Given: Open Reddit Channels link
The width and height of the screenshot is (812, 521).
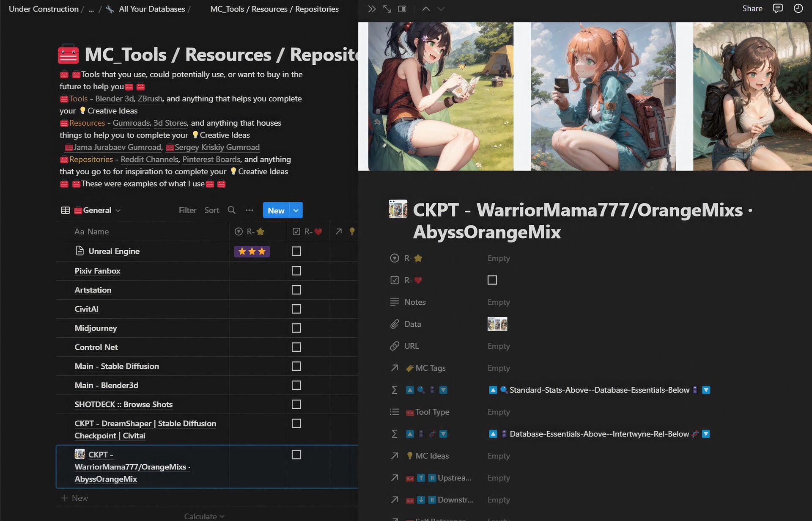Looking at the screenshot, I should pyautogui.click(x=149, y=160).
